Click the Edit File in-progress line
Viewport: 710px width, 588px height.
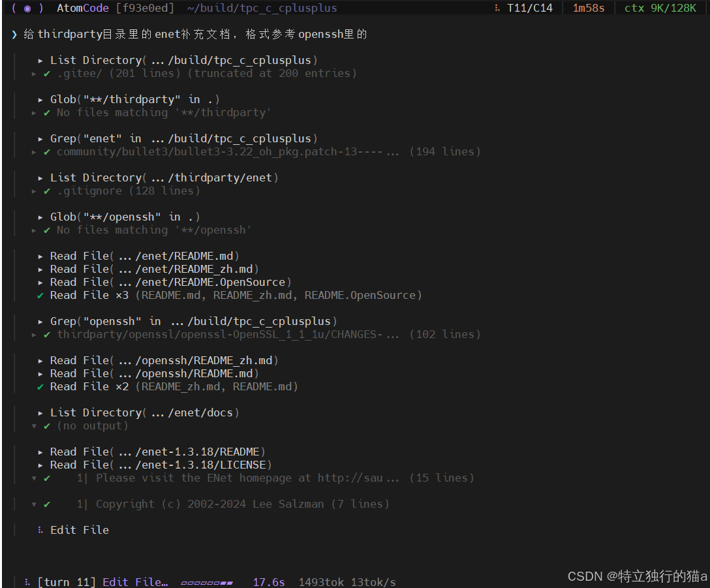(80, 530)
